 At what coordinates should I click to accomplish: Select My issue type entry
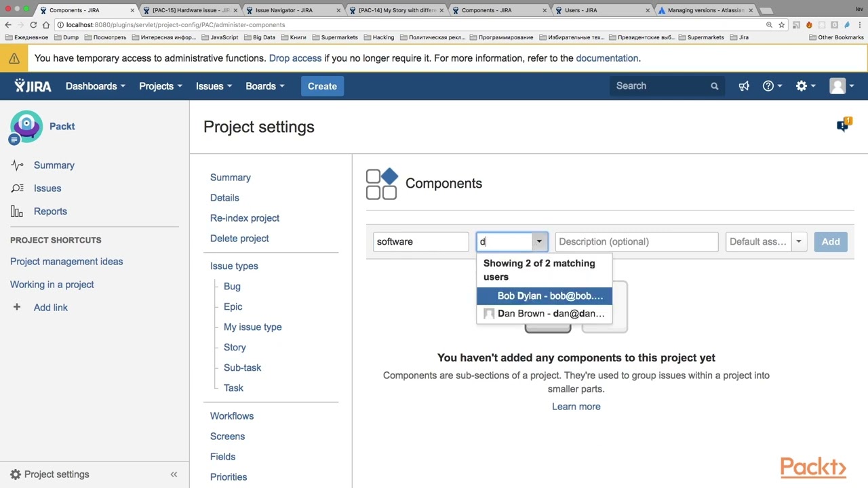click(252, 327)
